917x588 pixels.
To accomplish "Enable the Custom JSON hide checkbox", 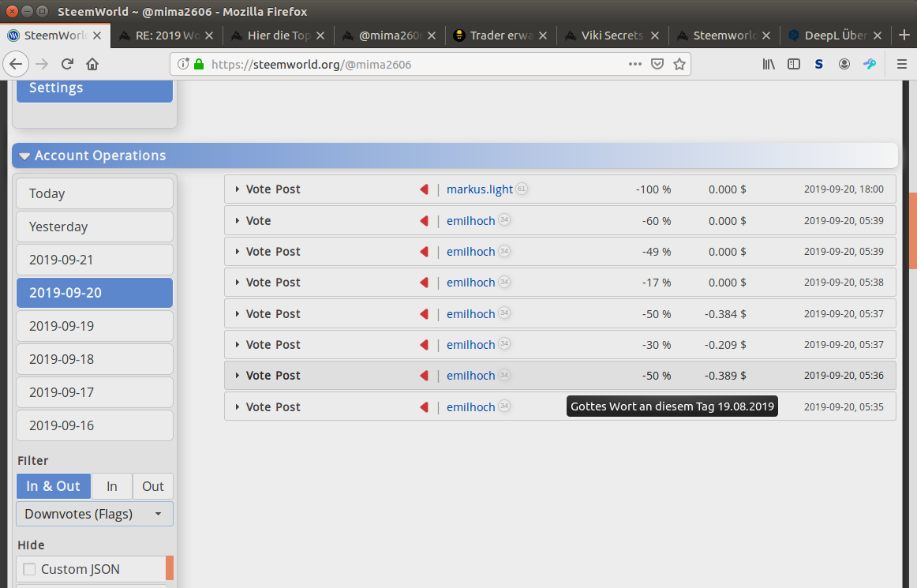I will pyautogui.click(x=30, y=569).
